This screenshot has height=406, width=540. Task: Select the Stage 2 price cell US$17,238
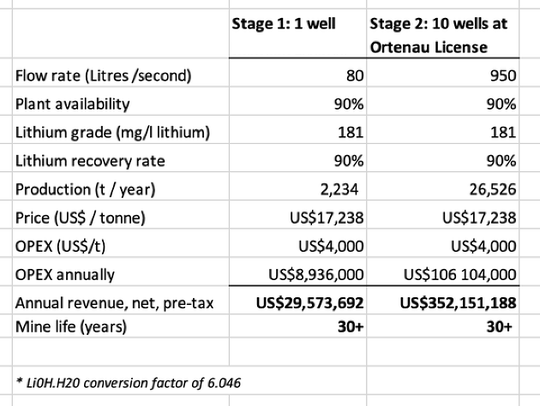tap(443, 218)
